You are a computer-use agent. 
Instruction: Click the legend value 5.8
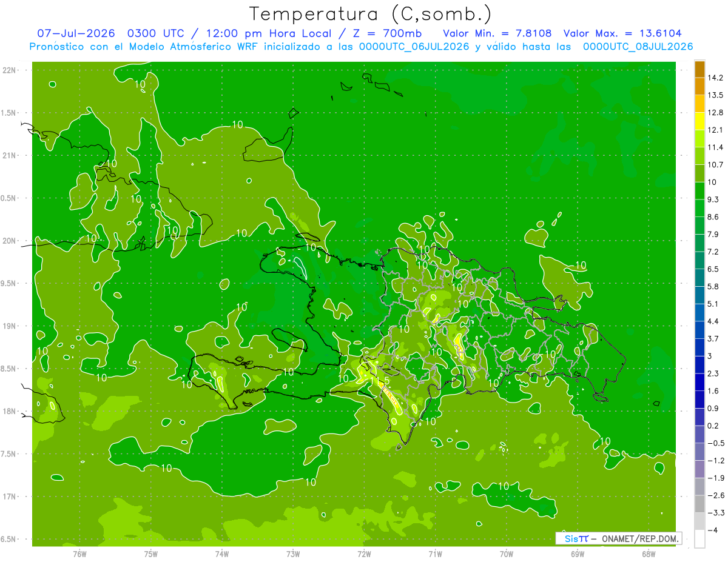[714, 287]
